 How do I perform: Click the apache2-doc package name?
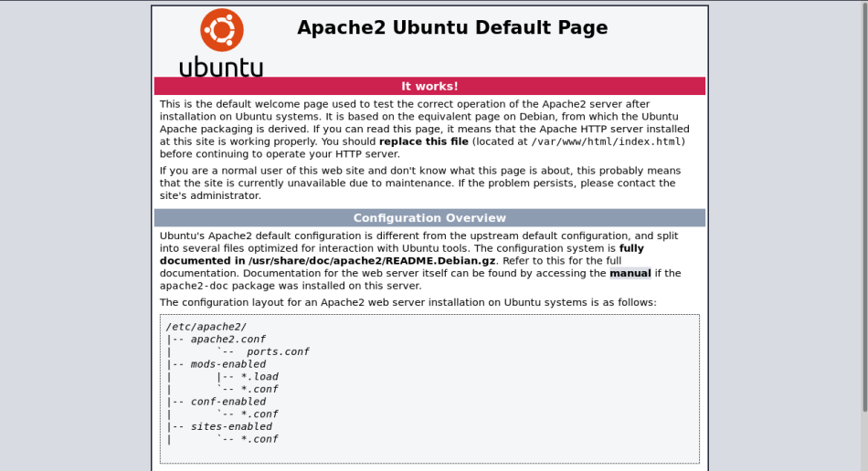point(195,286)
